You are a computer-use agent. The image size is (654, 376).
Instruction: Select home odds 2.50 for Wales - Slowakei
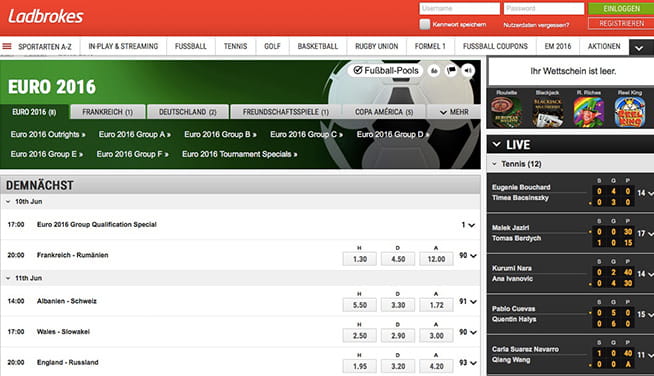pos(360,336)
